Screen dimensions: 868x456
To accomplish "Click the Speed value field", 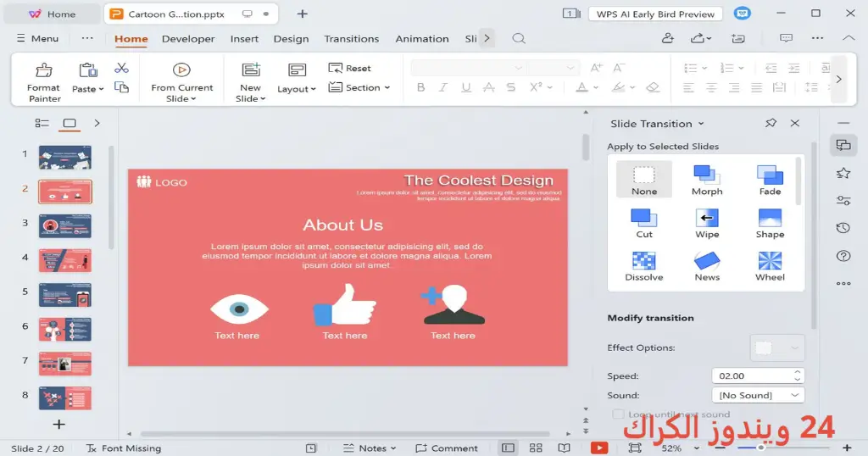I will click(752, 375).
